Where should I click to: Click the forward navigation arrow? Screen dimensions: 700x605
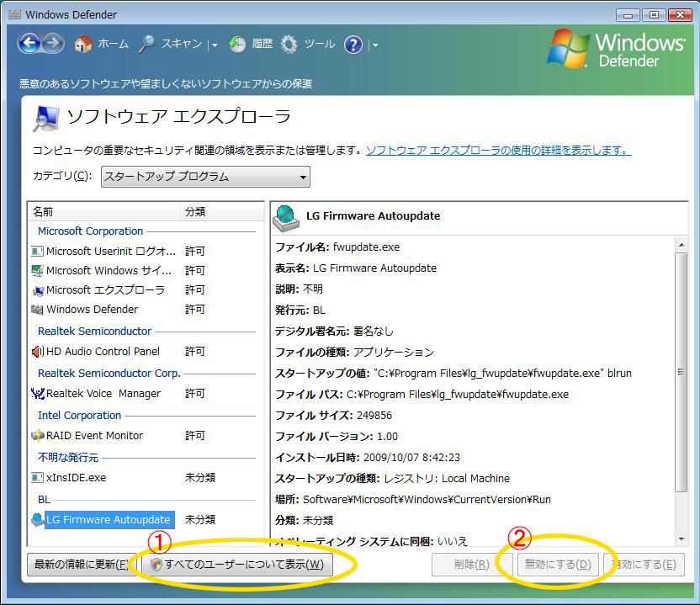click(53, 44)
